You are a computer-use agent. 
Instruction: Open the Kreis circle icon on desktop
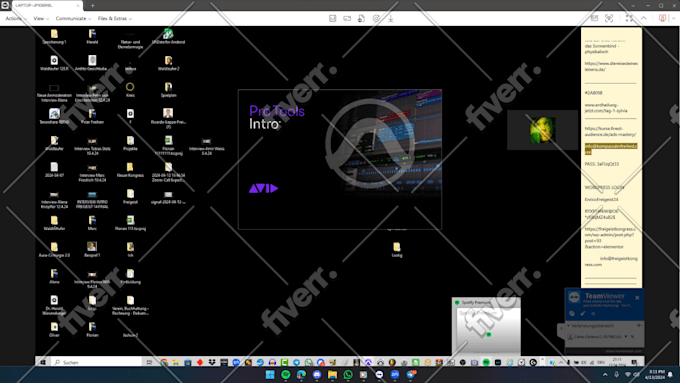(x=130, y=89)
